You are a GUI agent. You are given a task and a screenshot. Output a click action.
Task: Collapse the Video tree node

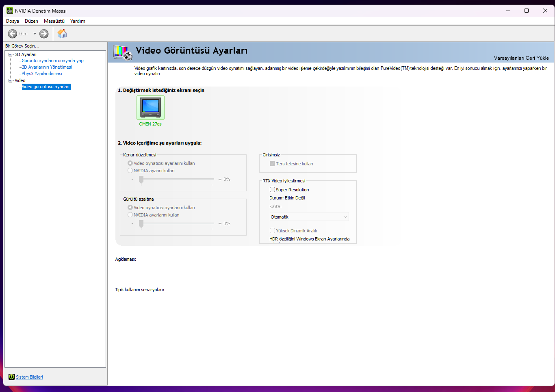11,80
